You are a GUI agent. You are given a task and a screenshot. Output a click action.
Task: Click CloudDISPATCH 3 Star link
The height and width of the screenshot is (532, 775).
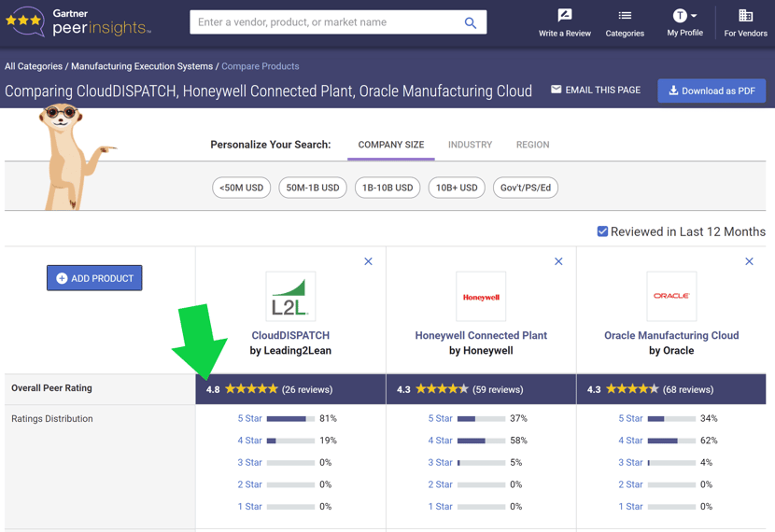(249, 462)
